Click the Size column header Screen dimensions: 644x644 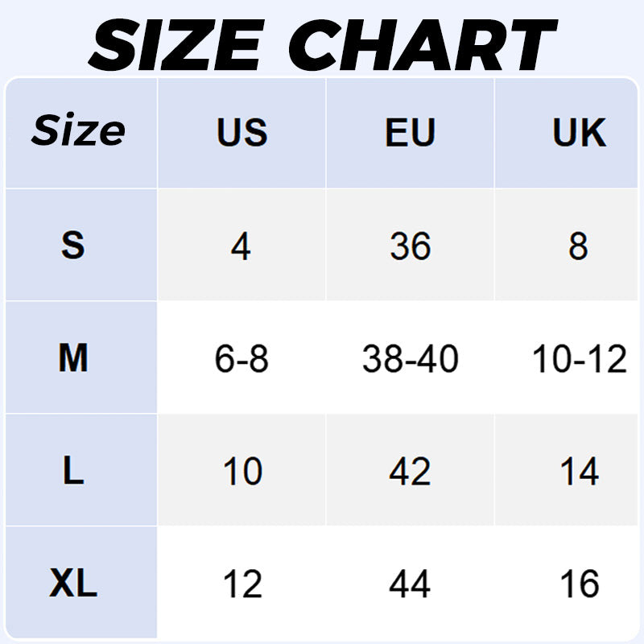[x=78, y=131]
